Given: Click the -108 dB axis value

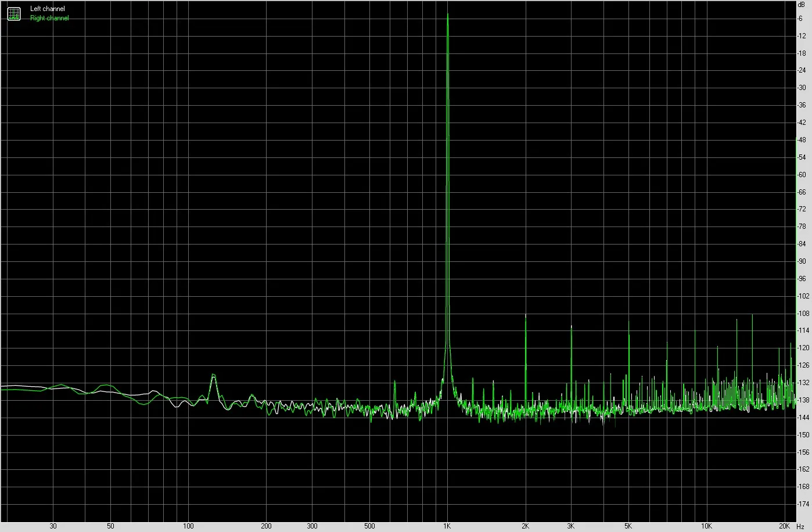Looking at the screenshot, I should coord(803,314).
